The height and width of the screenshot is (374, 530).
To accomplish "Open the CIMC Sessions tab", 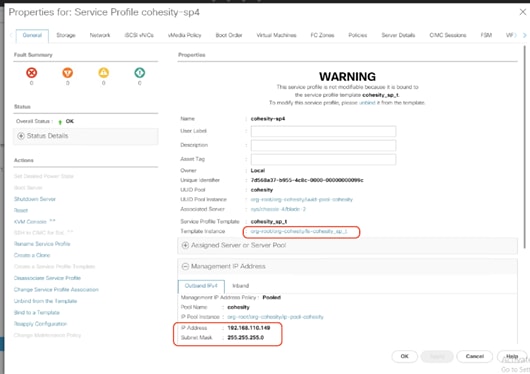I will coord(448,35).
